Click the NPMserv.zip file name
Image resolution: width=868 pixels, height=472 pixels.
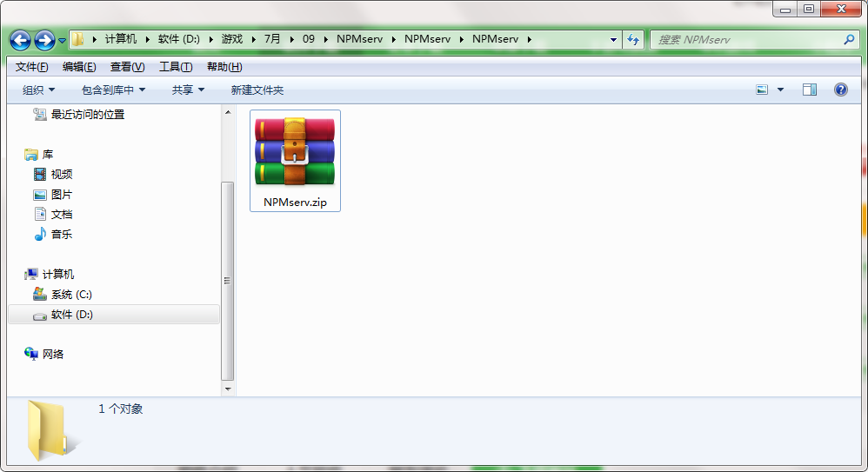click(295, 203)
